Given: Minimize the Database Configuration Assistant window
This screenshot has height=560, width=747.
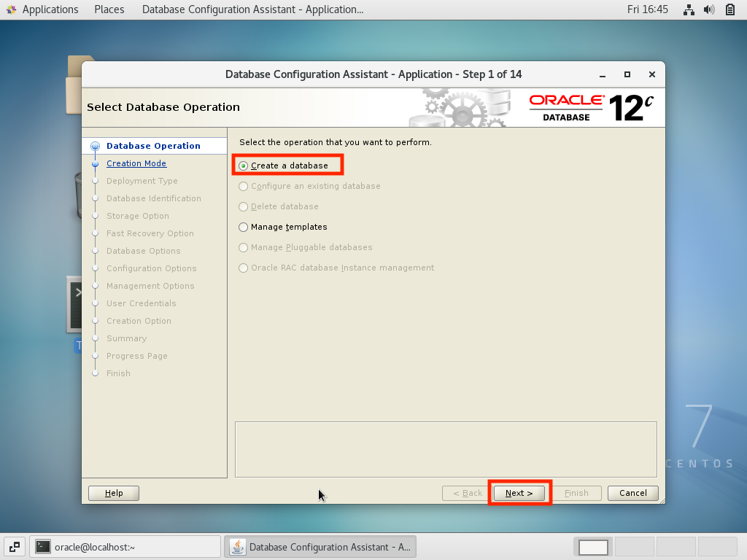Looking at the screenshot, I should tap(603, 75).
